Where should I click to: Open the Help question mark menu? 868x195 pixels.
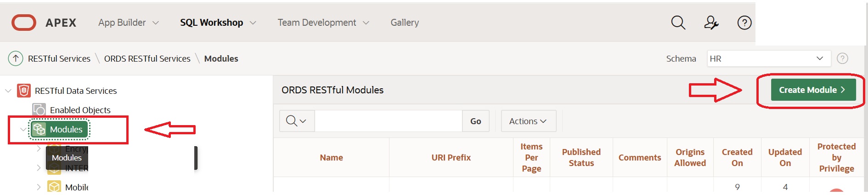pyautogui.click(x=744, y=23)
